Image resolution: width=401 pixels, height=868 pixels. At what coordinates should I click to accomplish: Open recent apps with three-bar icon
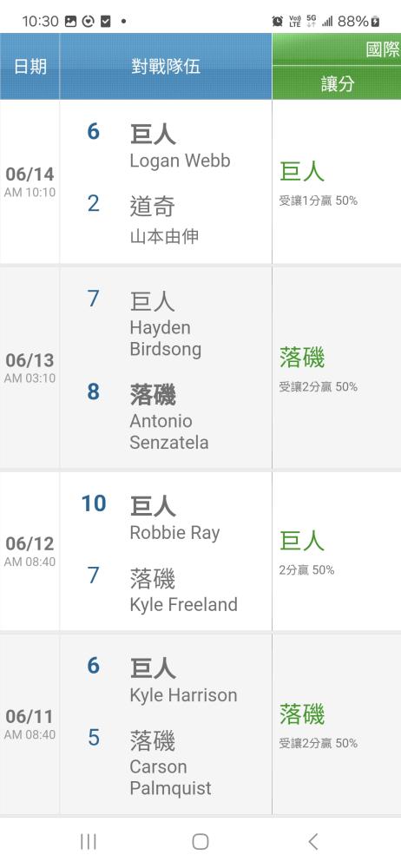pyautogui.click(x=88, y=842)
